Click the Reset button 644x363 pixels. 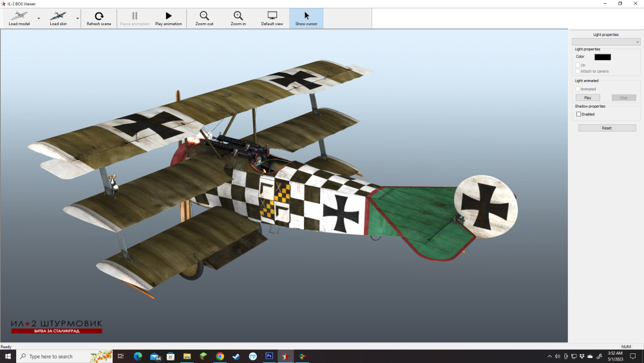(x=607, y=128)
